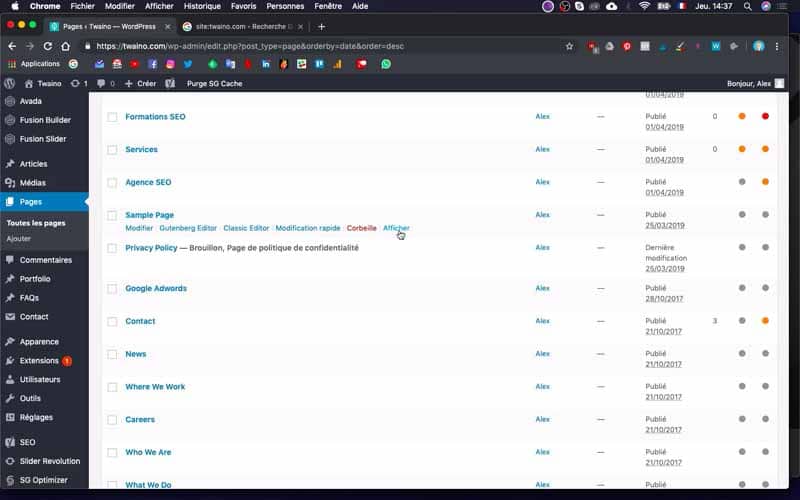Viewport: 800px width, 500px height.
Task: Tick the checkbox for Google Adwords
Action: (x=112, y=289)
